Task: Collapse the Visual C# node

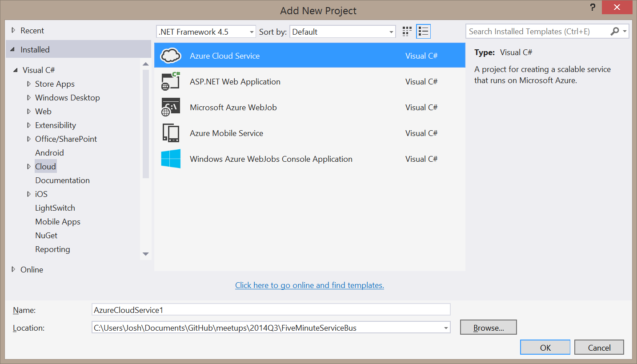Action: point(16,70)
